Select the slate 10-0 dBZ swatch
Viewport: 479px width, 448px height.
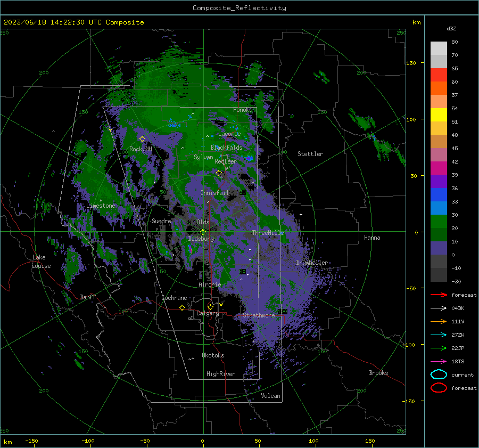click(439, 248)
